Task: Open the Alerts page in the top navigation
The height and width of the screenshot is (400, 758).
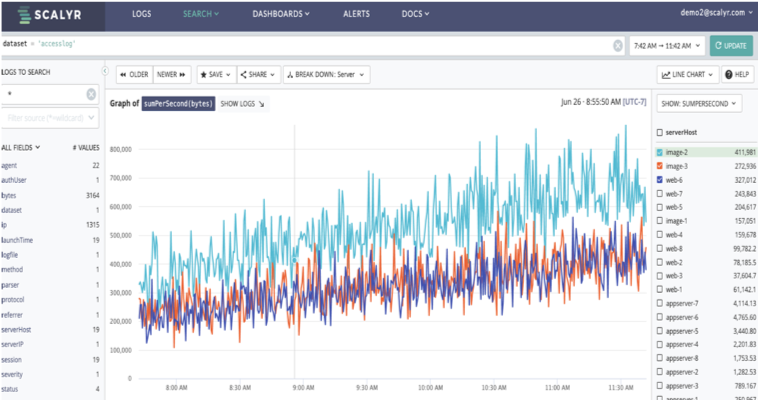Action: (356, 15)
